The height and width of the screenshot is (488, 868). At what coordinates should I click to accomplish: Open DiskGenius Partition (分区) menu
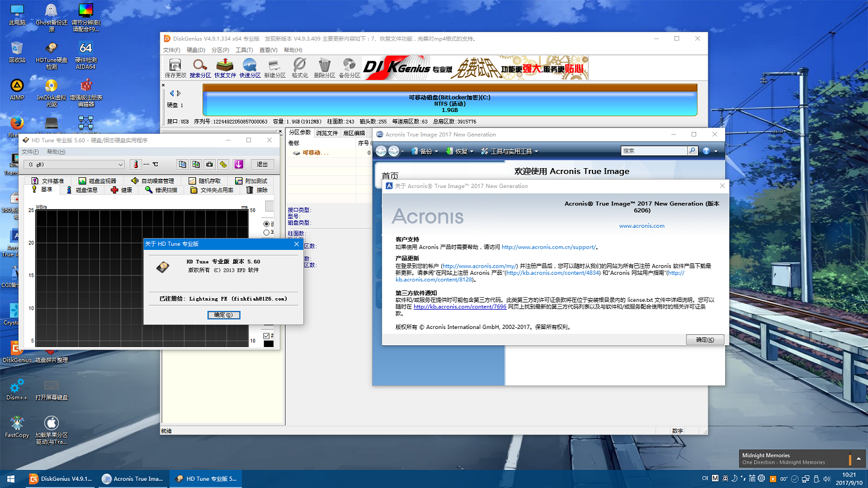pyautogui.click(x=220, y=50)
